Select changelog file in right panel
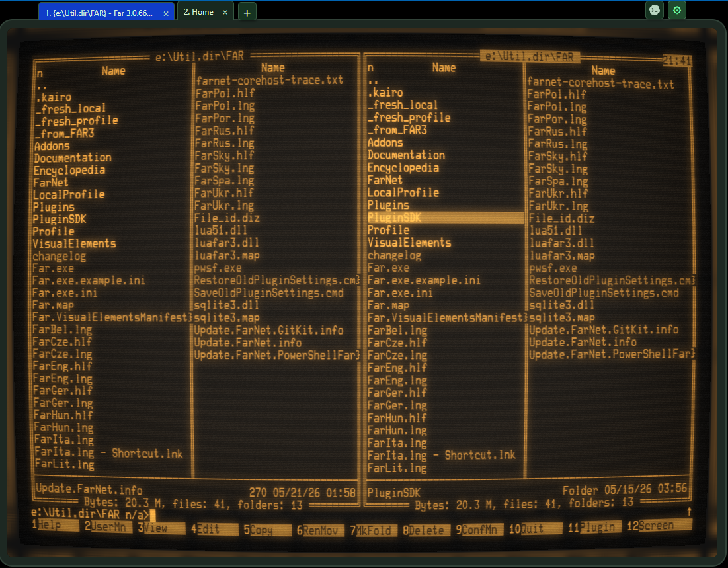 click(x=394, y=255)
